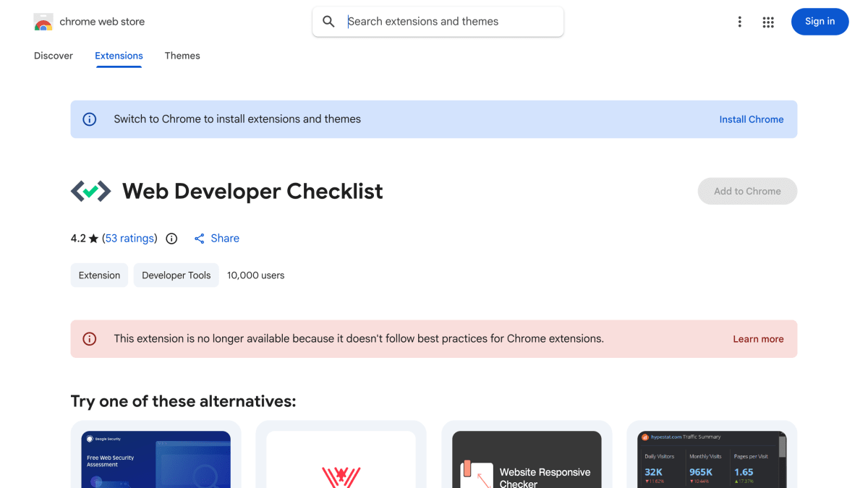Click the Web Developer Checklist logo icon
This screenshot has height=488, width=868.
[x=90, y=191]
